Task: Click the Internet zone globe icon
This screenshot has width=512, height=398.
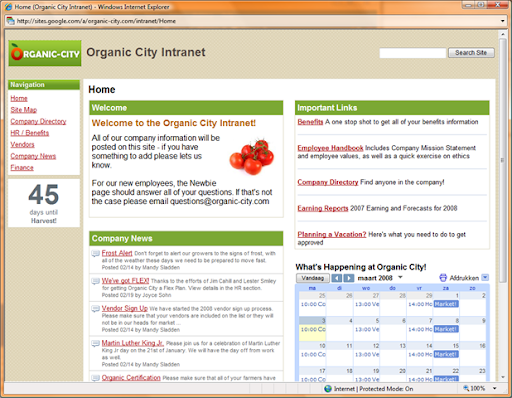Action: point(328,389)
